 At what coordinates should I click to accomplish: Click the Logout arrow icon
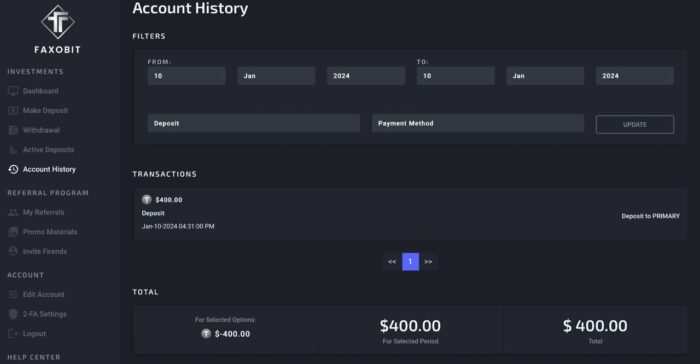coord(13,334)
